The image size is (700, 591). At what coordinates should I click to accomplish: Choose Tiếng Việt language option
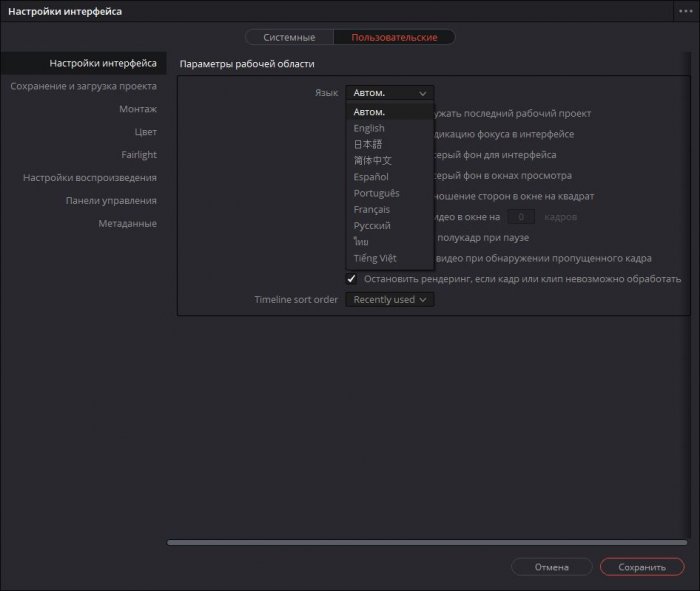point(375,258)
